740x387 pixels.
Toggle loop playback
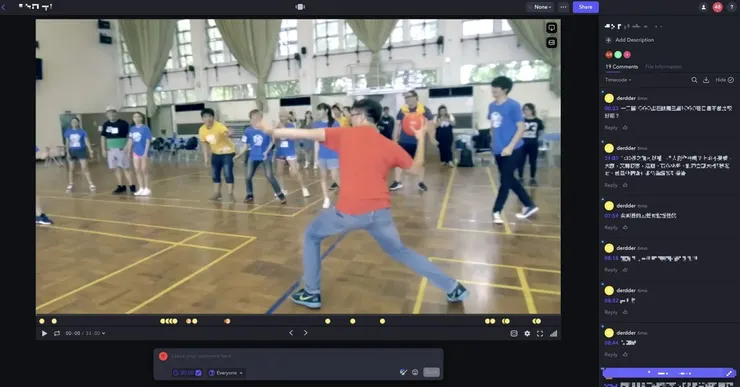tap(57, 333)
